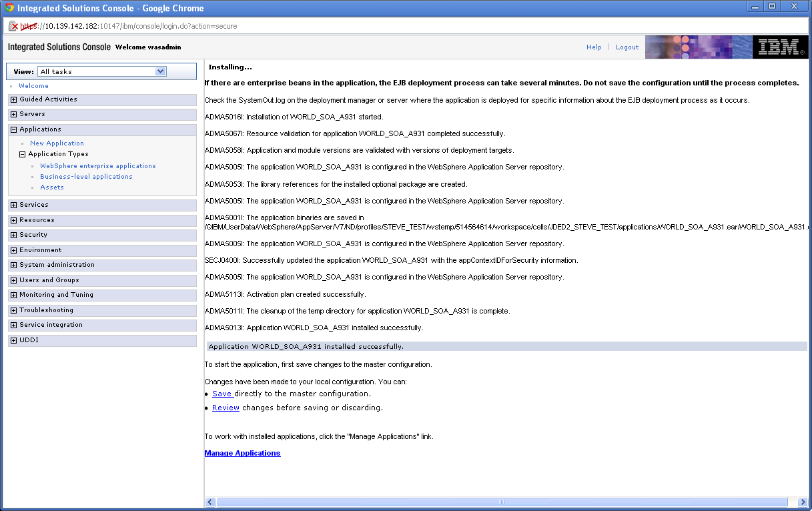Expand the System administration section
This screenshot has width=812, height=511.
pyautogui.click(x=13, y=266)
